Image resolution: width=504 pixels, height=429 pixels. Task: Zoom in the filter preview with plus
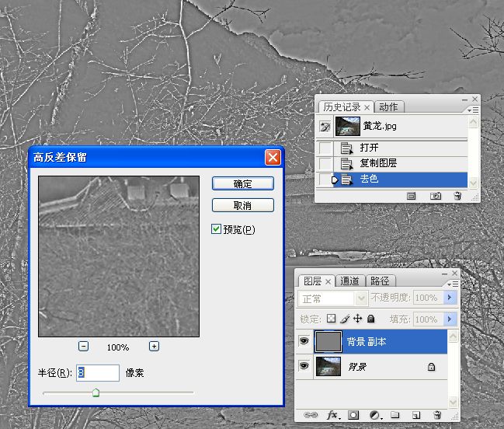(154, 347)
